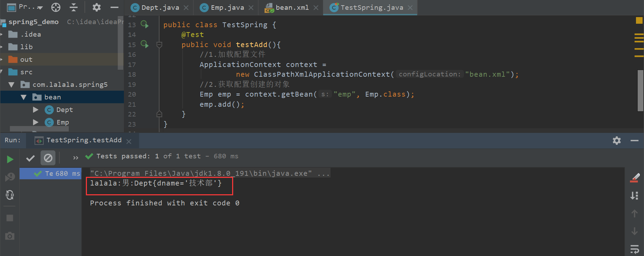Close the Emp.java editor tab
644x256 pixels.
click(251, 8)
